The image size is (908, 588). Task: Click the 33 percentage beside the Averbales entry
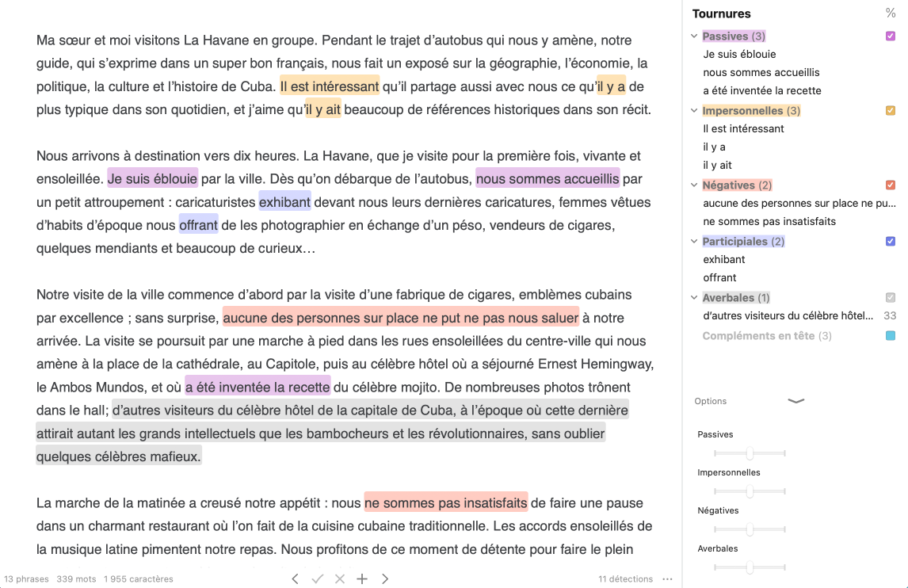[x=890, y=315]
